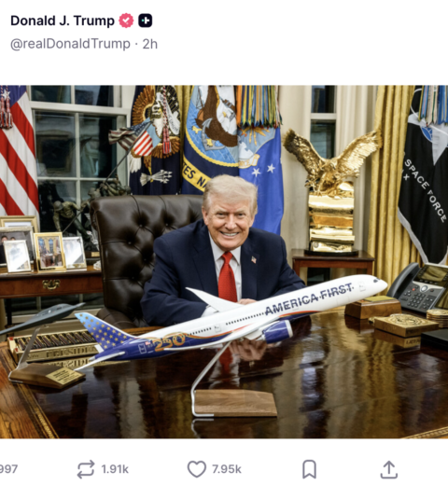Image resolution: width=448 pixels, height=485 pixels.
Task: Bookmark this post
Action: tap(309, 469)
